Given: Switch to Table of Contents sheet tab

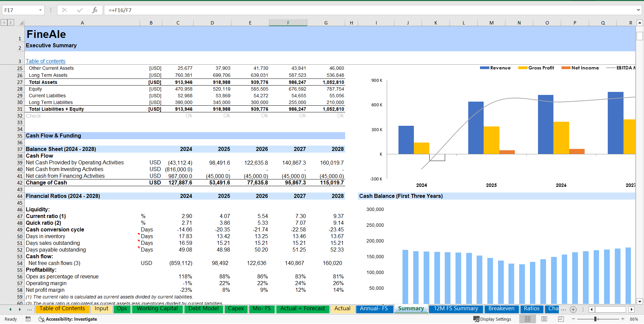Looking at the screenshot, I should pyautogui.click(x=62, y=309).
